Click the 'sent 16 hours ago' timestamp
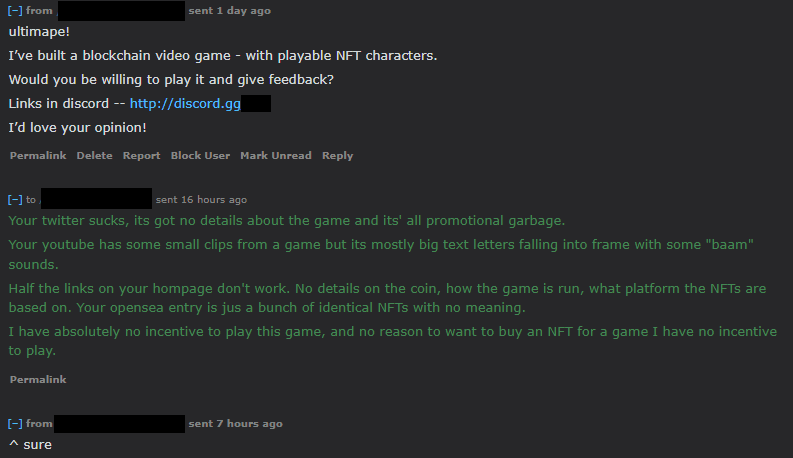Viewport: 793px width, 458px height. [201, 200]
